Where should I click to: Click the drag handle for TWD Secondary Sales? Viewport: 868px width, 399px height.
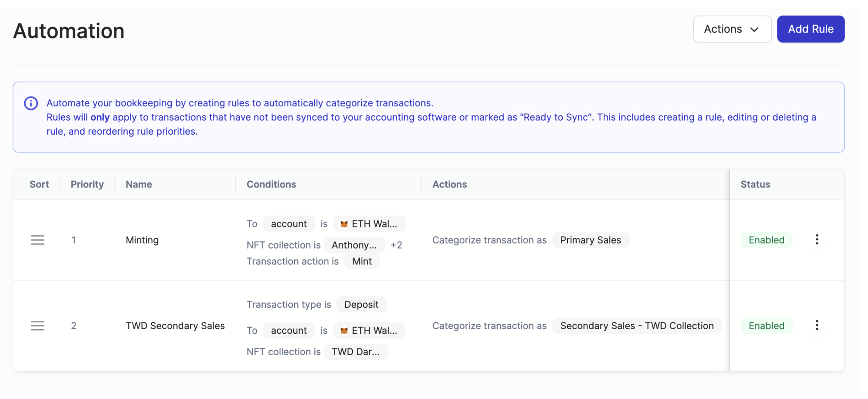pyautogui.click(x=37, y=326)
